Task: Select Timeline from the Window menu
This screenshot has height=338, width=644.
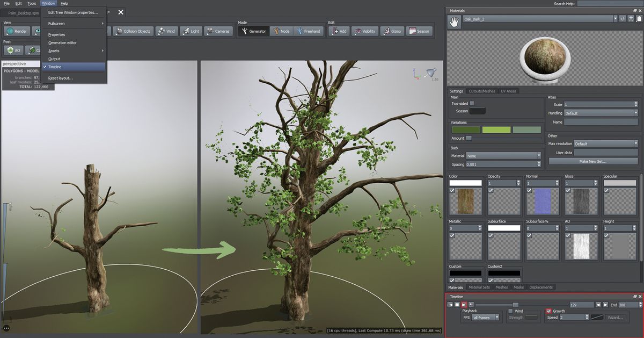Action: click(x=56, y=67)
